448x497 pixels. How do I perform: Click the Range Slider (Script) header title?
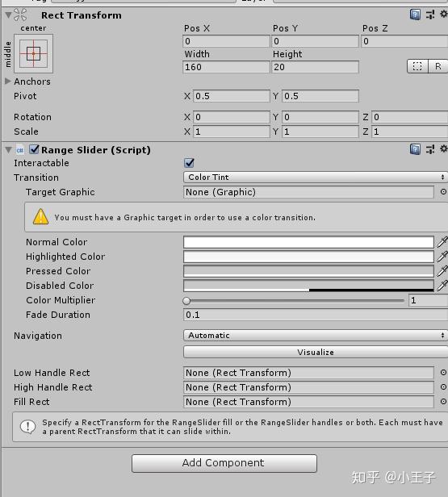click(96, 150)
